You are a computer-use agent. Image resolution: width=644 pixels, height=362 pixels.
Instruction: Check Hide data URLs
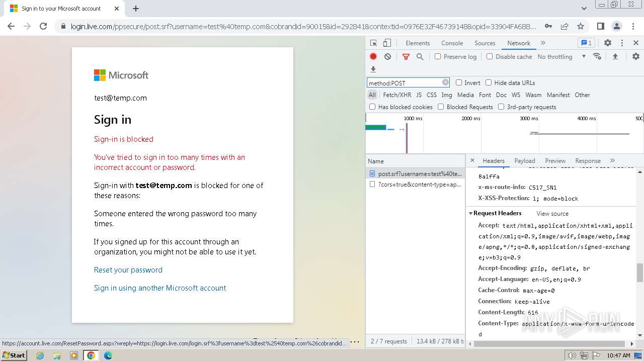coord(489,82)
